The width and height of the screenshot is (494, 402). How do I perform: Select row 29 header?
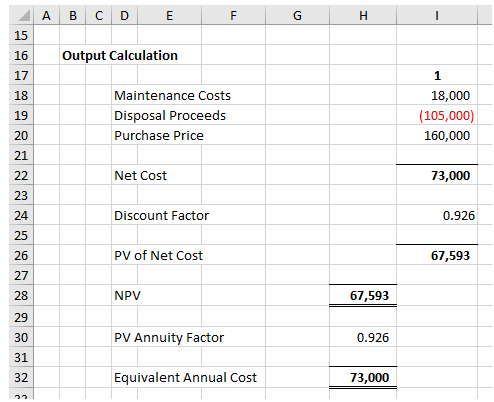[21, 317]
